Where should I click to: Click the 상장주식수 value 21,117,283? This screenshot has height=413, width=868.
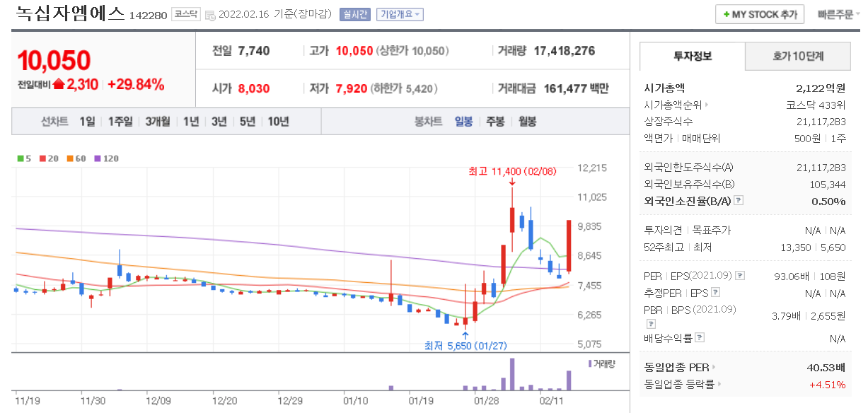tap(821, 122)
